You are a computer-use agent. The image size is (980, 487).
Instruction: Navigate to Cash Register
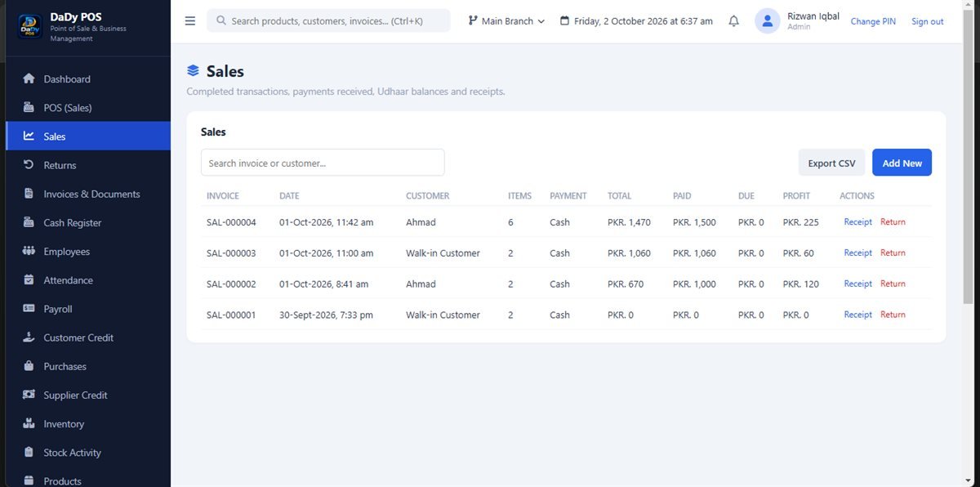pyautogui.click(x=88, y=222)
